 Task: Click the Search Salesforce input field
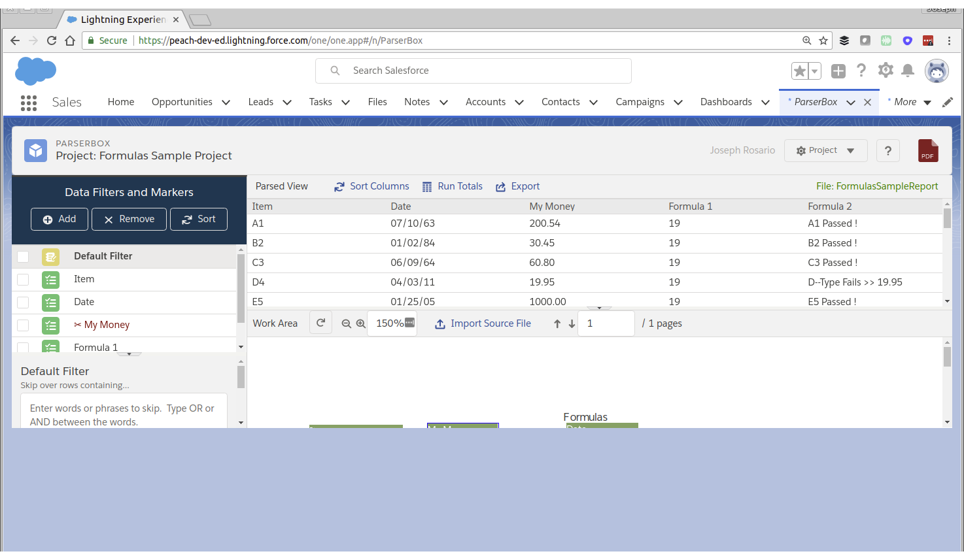point(473,71)
